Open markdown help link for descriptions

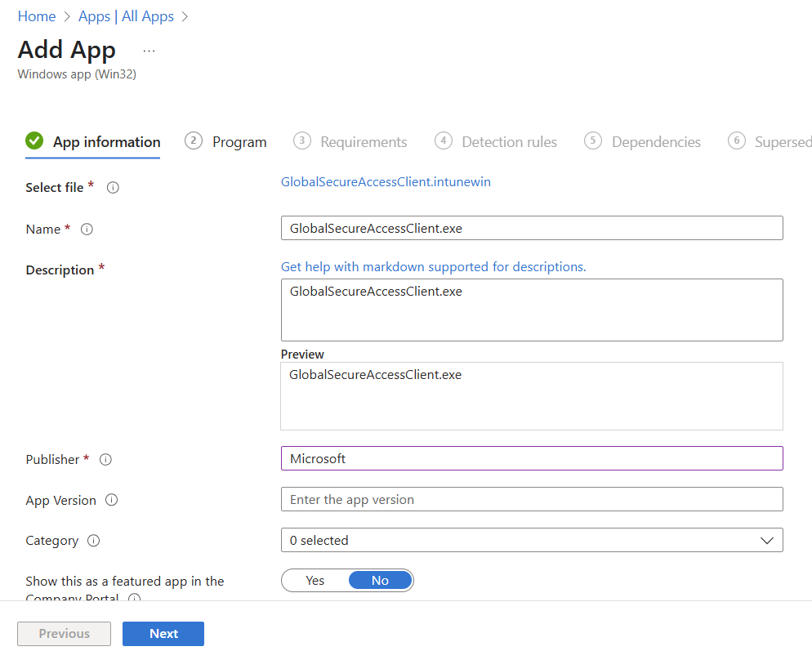434,266
